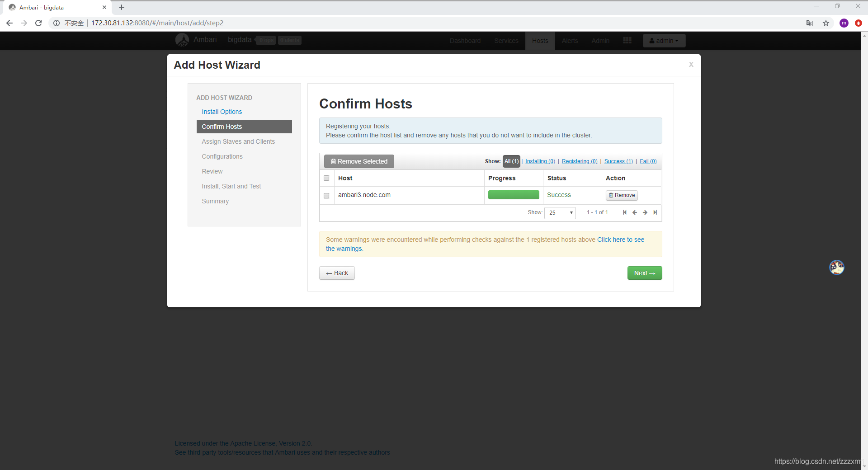Click the Success status text
The height and width of the screenshot is (470, 868).
[559, 195]
